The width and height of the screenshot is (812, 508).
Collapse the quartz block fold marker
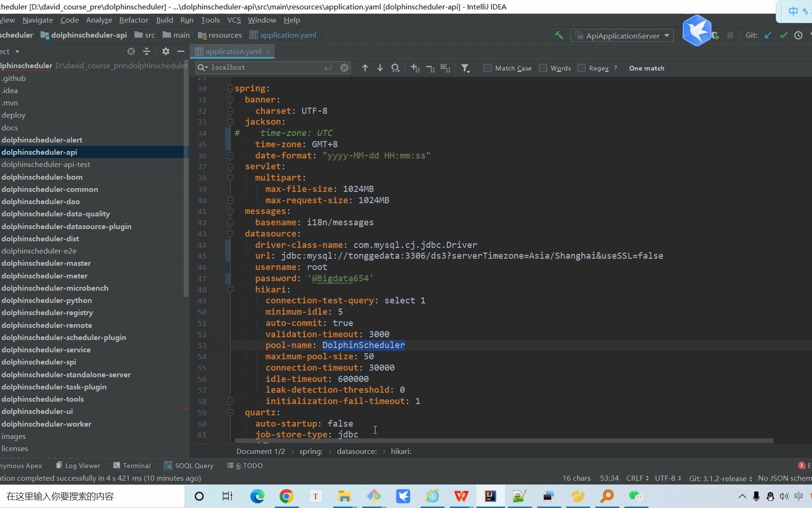[x=230, y=413]
